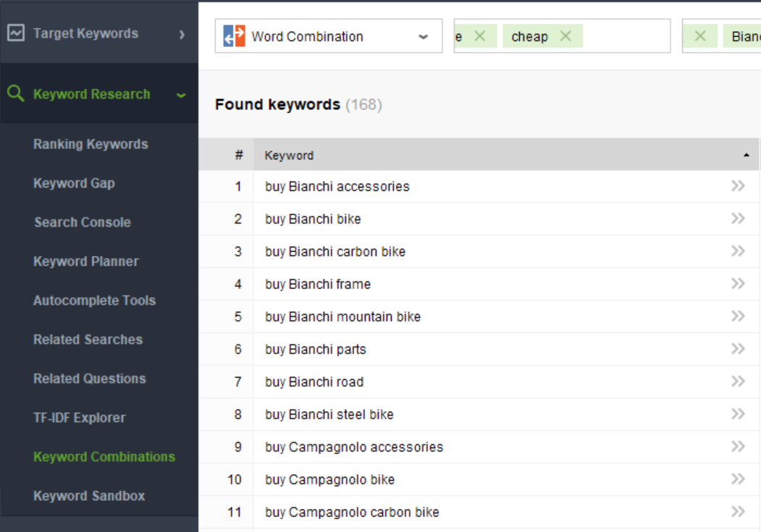The width and height of the screenshot is (761, 532).
Task: Click double arrow for 'buy Campagnolo bike'
Action: pos(738,479)
